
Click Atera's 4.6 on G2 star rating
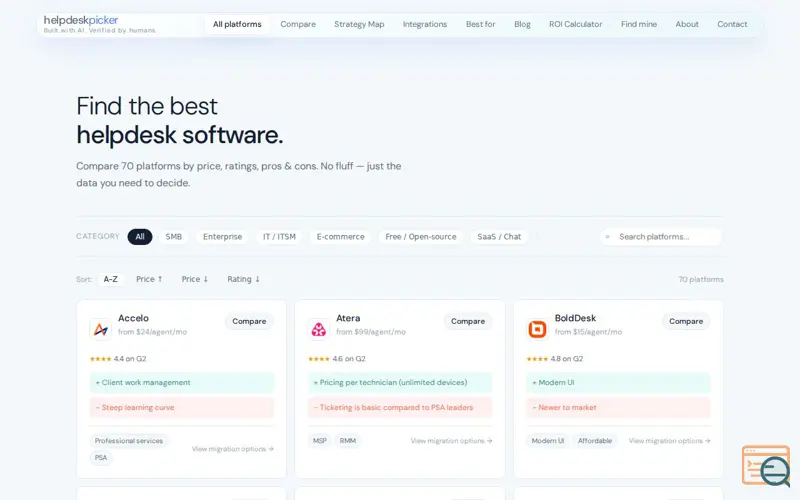coord(337,359)
